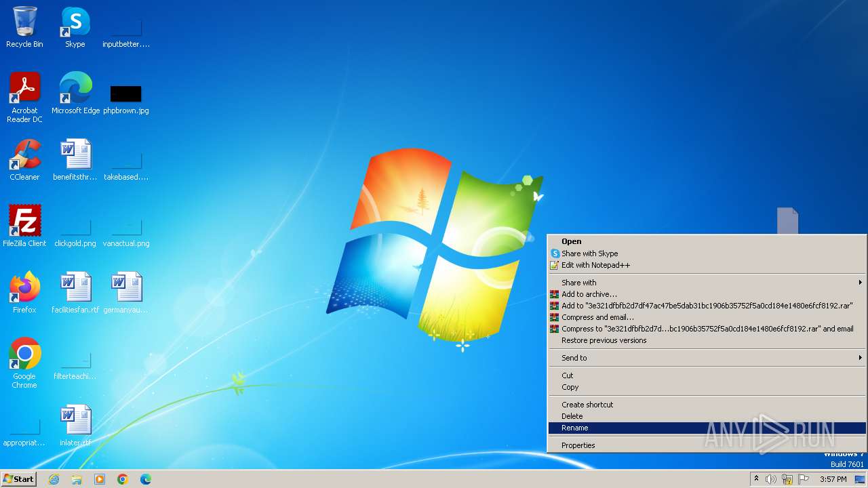Select the right-clicked blank file icon
Screen dimensions: 868x488
pos(787,221)
